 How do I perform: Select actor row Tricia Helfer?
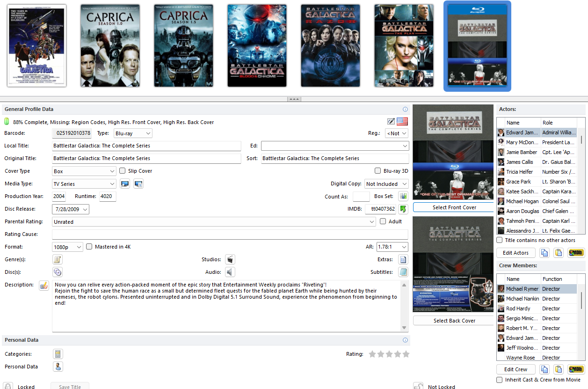pos(537,172)
